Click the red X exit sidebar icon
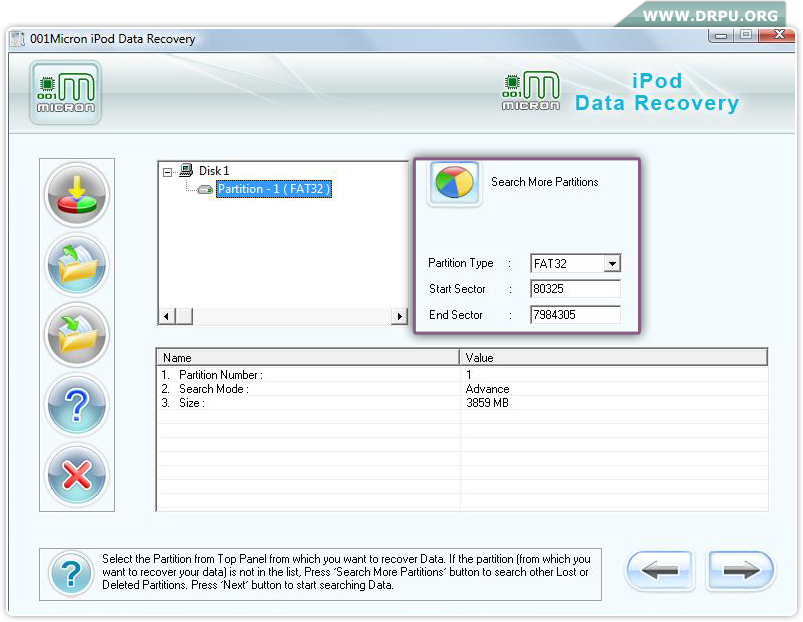803x622 pixels. tap(77, 475)
